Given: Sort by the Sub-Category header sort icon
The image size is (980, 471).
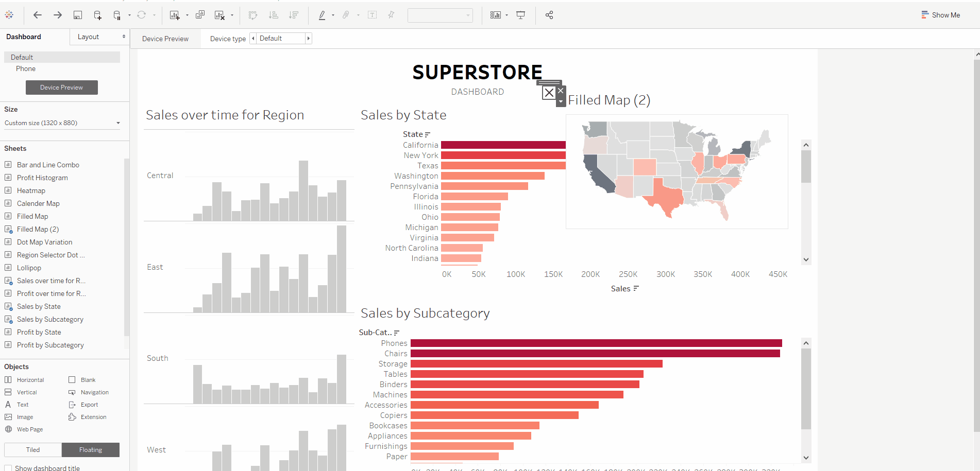Looking at the screenshot, I should pyautogui.click(x=396, y=333).
